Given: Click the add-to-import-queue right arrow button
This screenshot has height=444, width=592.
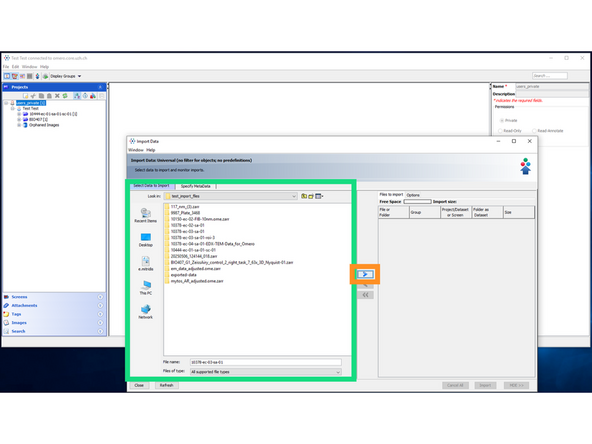Looking at the screenshot, I should coord(365,274).
